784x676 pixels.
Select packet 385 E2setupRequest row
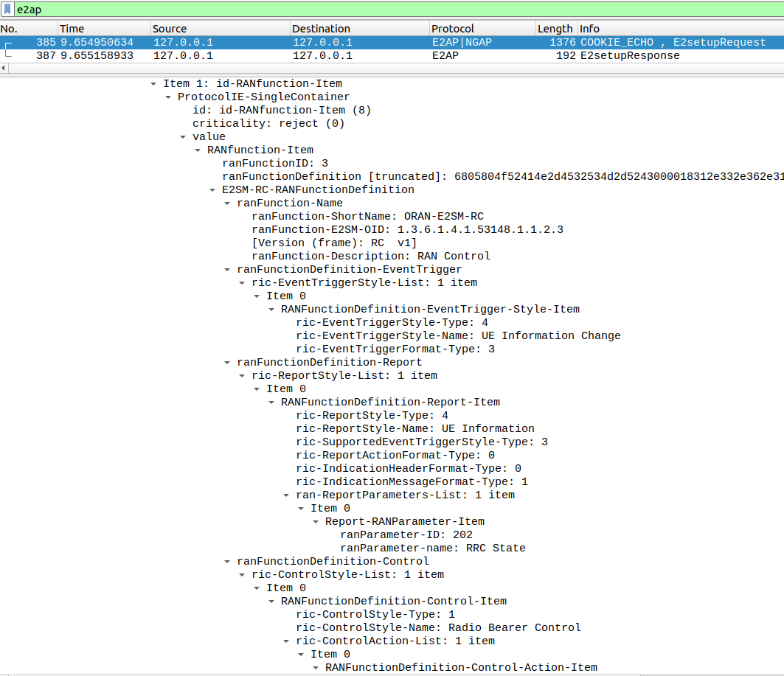tap(369, 42)
